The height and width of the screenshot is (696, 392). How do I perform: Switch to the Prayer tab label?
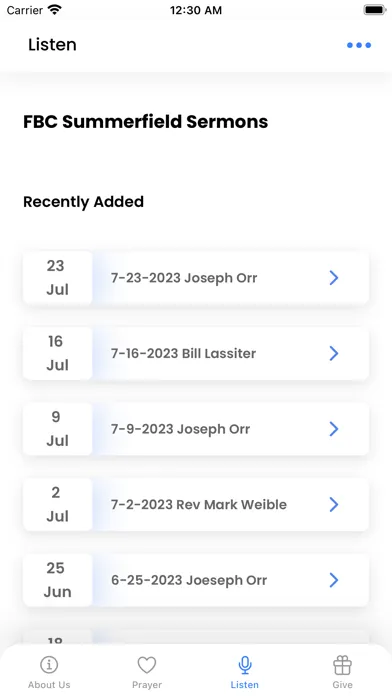[147, 685]
